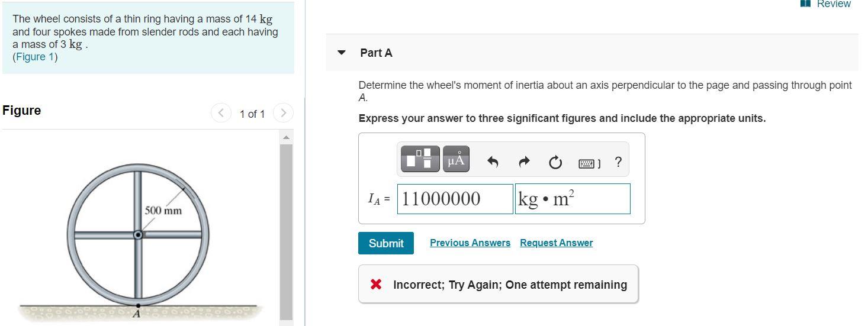Click the I_A value input field

pos(455,199)
